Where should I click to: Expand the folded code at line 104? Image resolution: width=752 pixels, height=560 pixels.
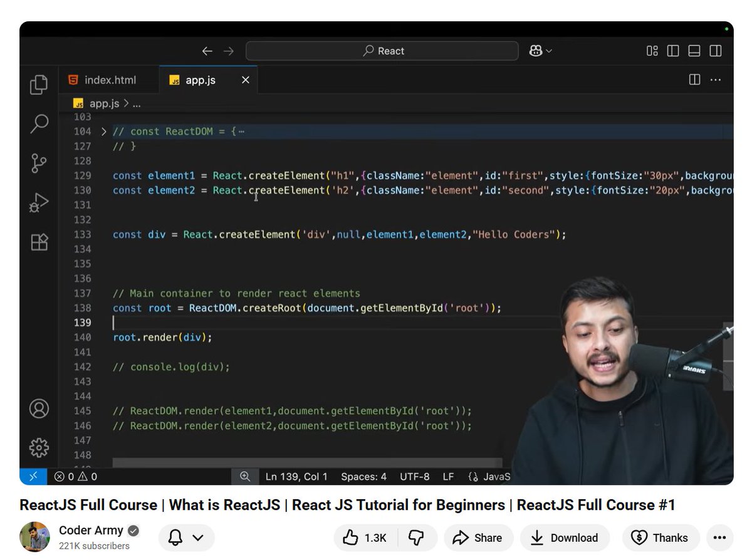click(104, 131)
